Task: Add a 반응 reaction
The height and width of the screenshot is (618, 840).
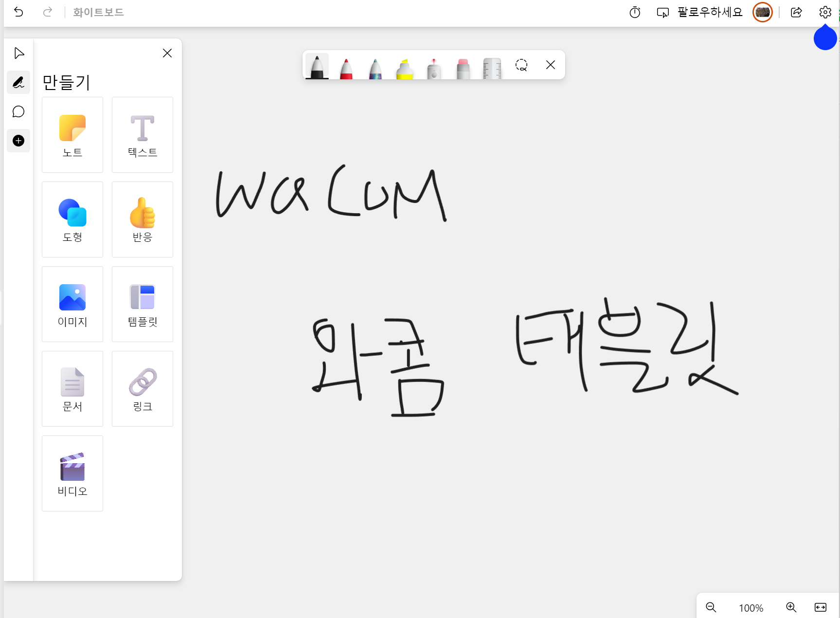Action: [x=143, y=219]
